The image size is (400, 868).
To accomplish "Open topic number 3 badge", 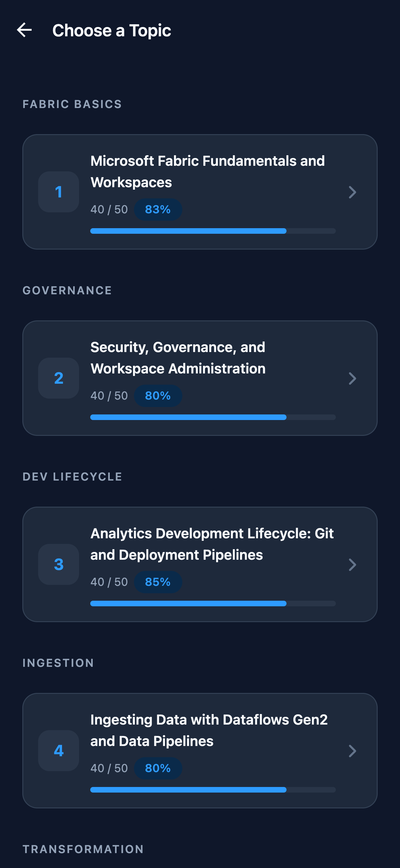I will [x=59, y=564].
